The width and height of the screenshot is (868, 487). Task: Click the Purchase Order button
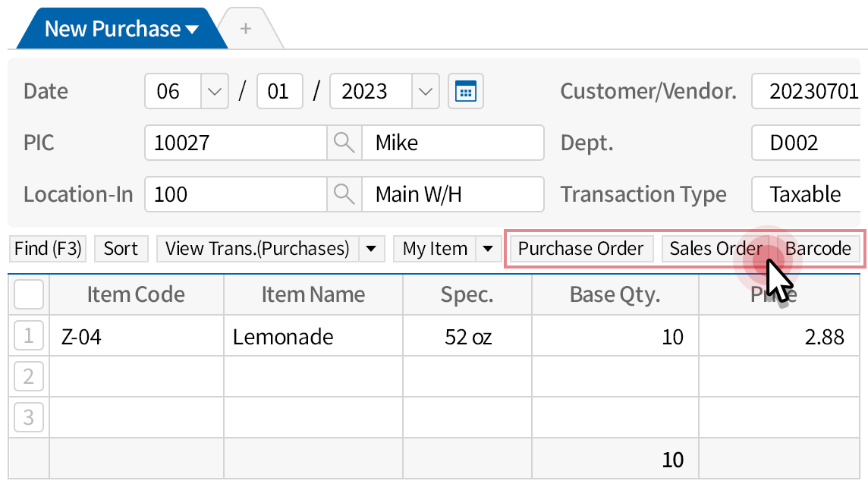(580, 249)
